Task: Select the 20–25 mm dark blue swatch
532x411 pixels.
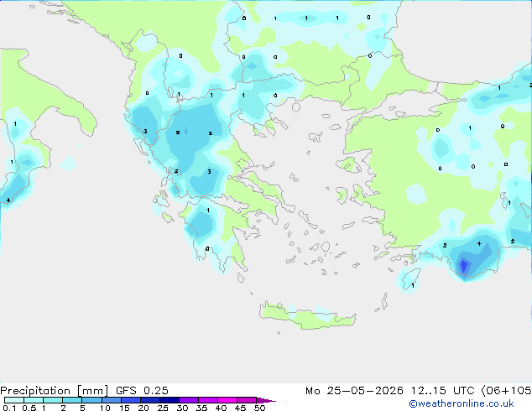Action: pos(150,400)
